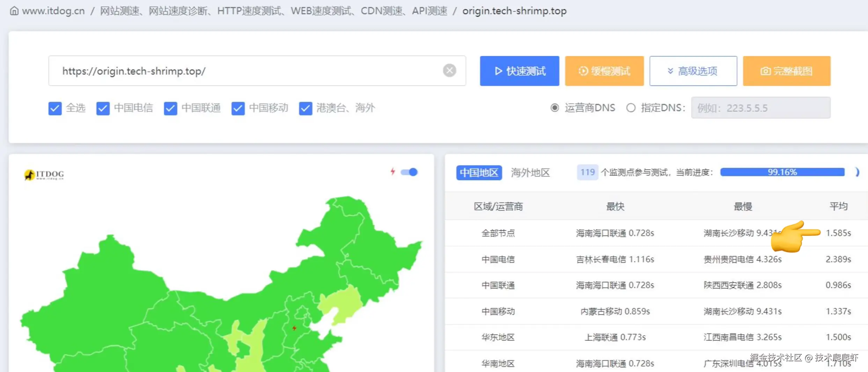The height and width of the screenshot is (372, 868).
Task: Click the 2.389s average value
Action: [x=838, y=259]
